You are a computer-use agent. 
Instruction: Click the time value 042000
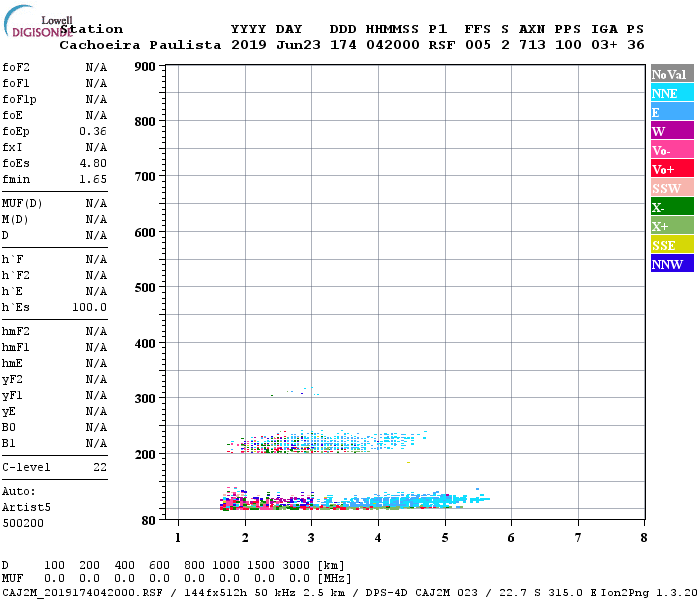(x=393, y=45)
